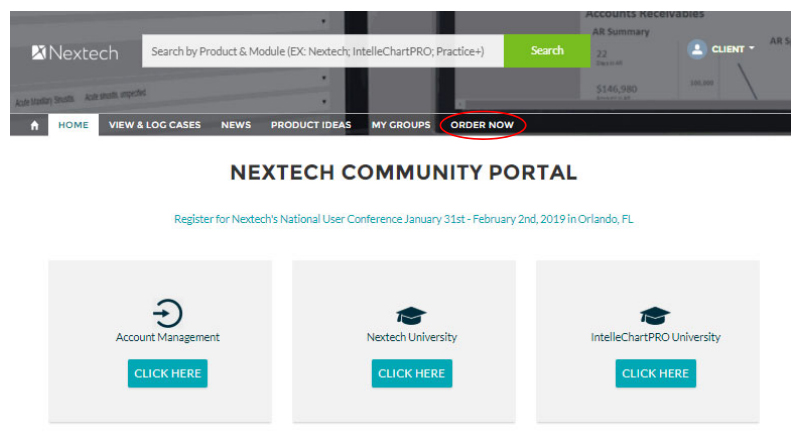This screenshot has width=805, height=440.
Task: Click the user avatar icon beside CLIENT
Action: coord(697,49)
